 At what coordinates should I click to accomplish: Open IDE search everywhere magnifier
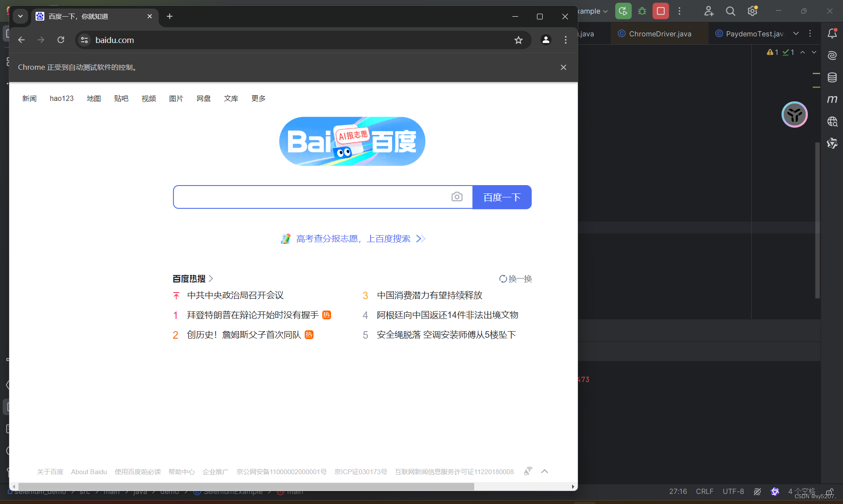coord(731,11)
